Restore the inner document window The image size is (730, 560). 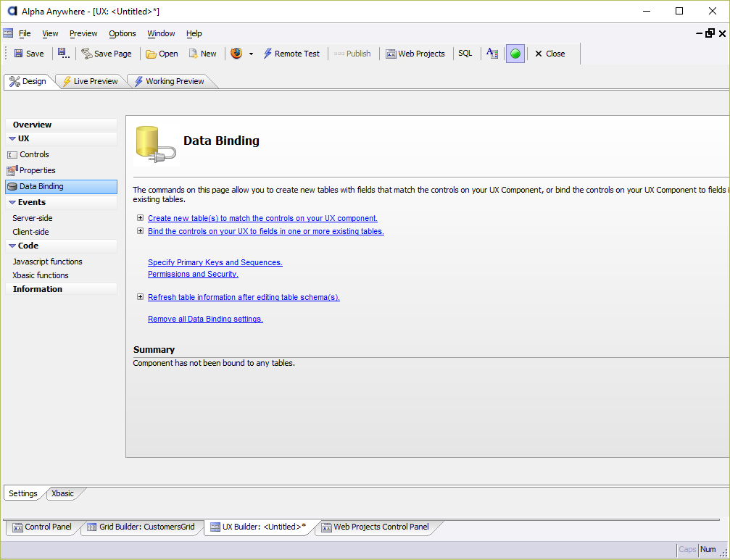[x=710, y=33]
